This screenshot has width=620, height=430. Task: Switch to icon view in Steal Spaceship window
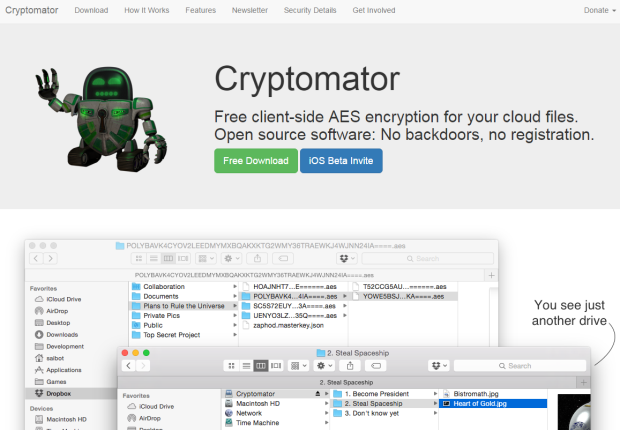click(x=231, y=366)
